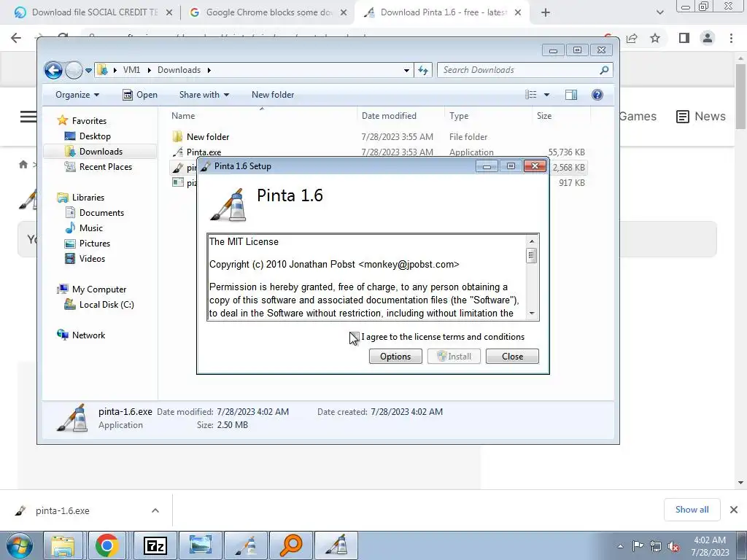The width and height of the screenshot is (747, 560).
Task: Open Chrome from the taskbar
Action: [x=107, y=545]
